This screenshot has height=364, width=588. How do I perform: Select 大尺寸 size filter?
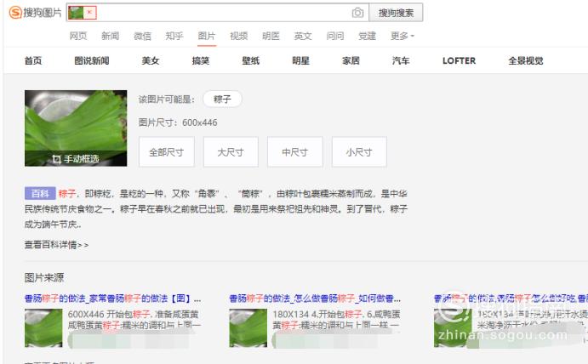231,152
